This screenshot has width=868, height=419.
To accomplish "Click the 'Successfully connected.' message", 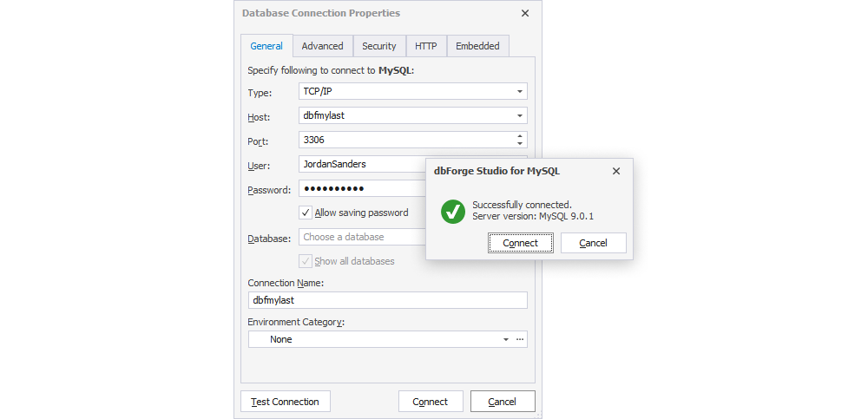I will click(522, 206).
